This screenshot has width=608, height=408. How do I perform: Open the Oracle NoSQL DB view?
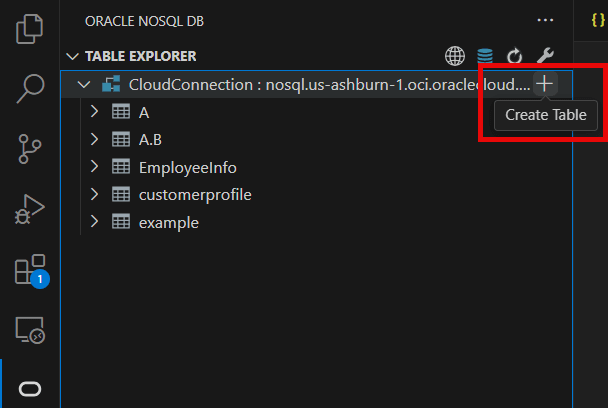30,388
